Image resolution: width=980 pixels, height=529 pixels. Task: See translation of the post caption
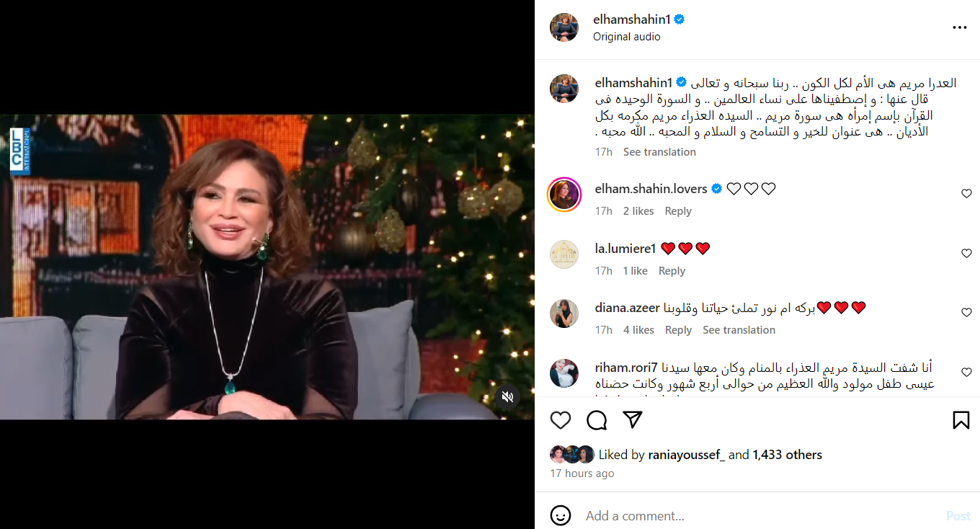(x=659, y=152)
